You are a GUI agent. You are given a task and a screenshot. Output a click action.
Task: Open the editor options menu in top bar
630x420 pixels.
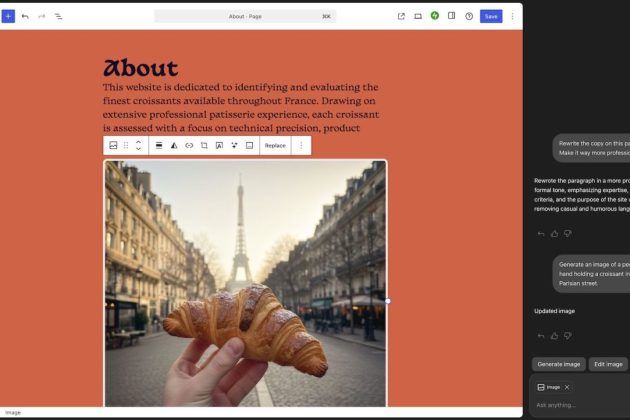pyautogui.click(x=513, y=16)
